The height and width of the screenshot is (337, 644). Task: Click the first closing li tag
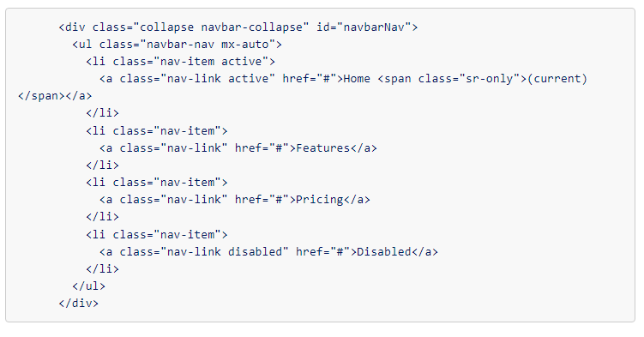click(102, 113)
